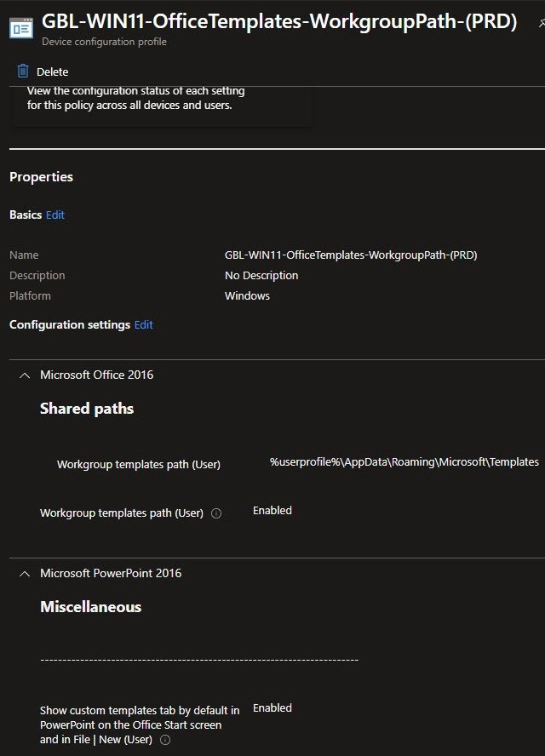Click the Shared paths heading

(x=87, y=409)
